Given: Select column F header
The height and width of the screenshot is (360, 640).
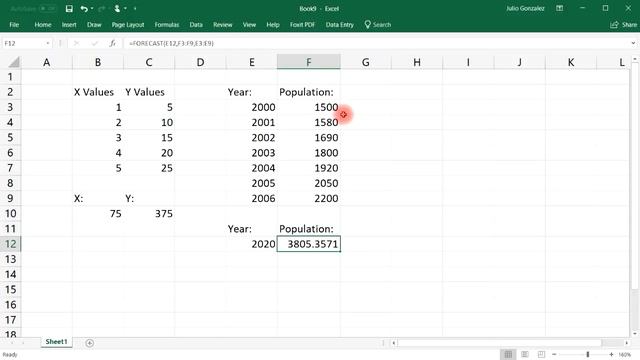Looking at the screenshot, I should click(x=309, y=62).
